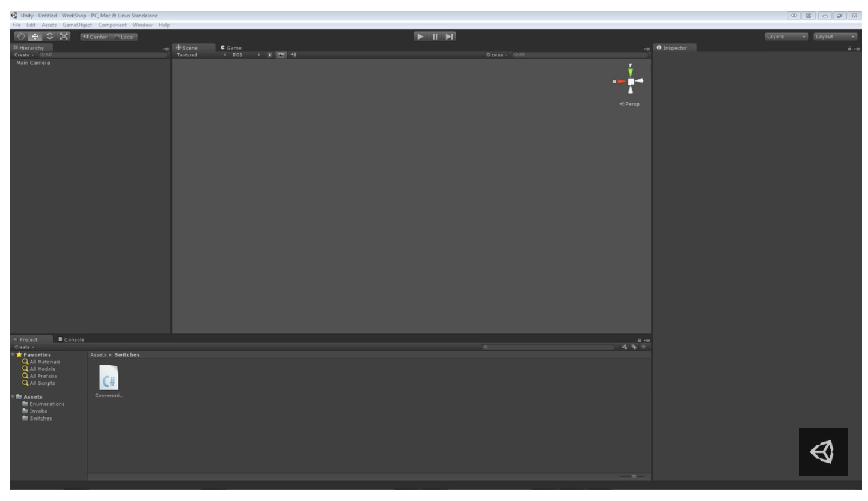Select the Move transform tool
Viewport: 868px width, 501px height.
[35, 37]
